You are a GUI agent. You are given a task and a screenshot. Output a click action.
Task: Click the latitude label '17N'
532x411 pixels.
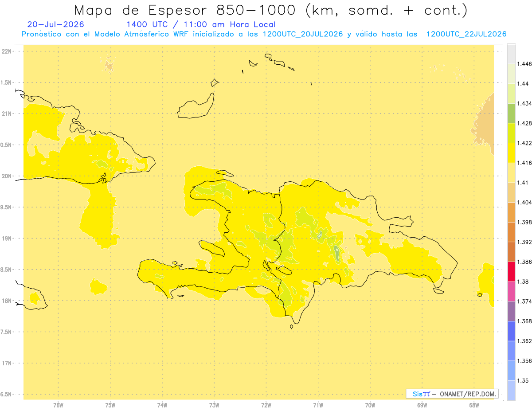(7, 363)
